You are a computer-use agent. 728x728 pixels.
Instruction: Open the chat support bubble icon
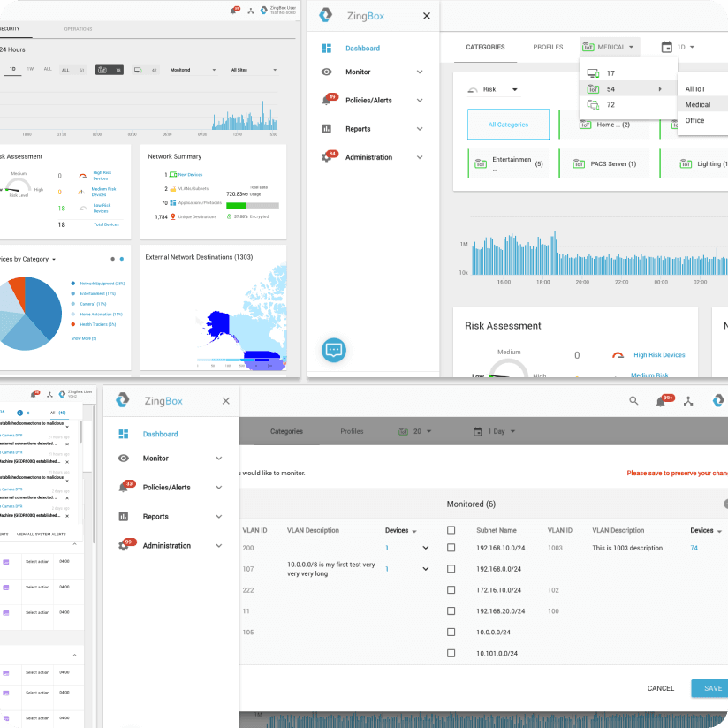333,350
